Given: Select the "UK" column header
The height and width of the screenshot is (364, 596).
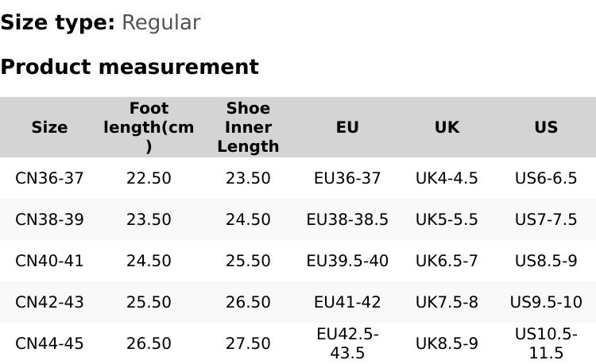Looking at the screenshot, I should click(x=447, y=127).
